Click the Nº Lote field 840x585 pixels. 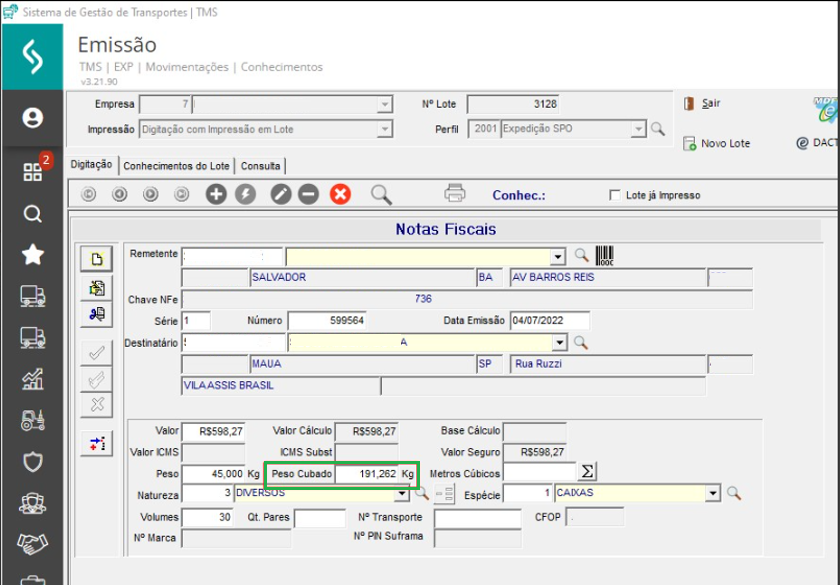513,104
